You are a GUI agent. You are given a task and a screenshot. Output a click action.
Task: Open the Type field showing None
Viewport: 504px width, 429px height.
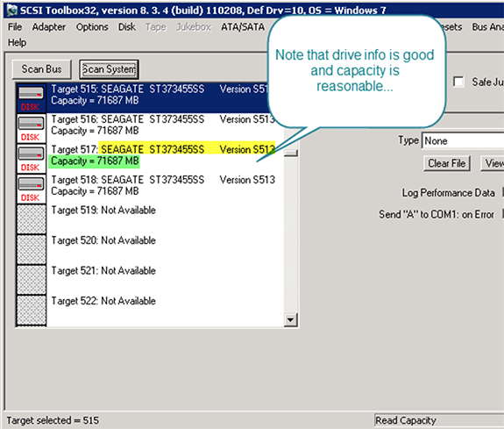(463, 140)
